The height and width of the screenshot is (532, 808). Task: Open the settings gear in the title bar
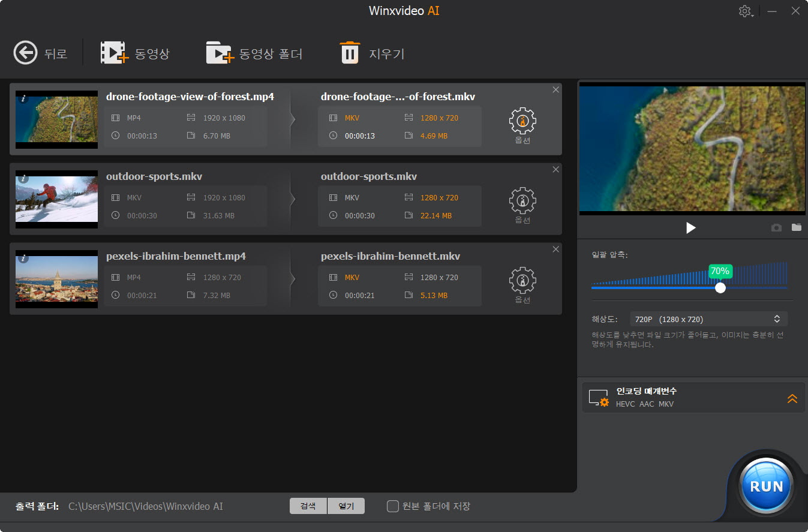tap(744, 11)
